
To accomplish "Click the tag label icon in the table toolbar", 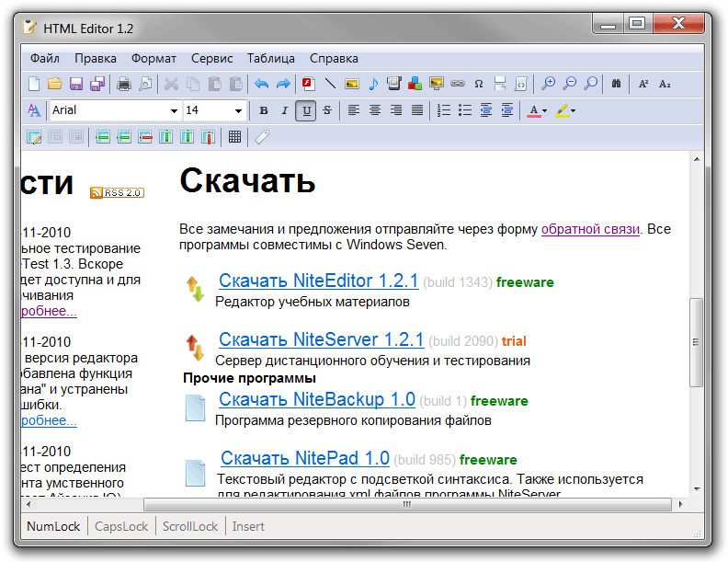I will (262, 137).
